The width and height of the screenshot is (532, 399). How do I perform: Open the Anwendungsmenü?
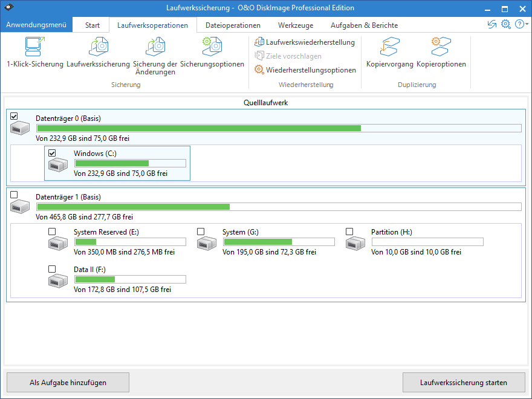(36, 25)
